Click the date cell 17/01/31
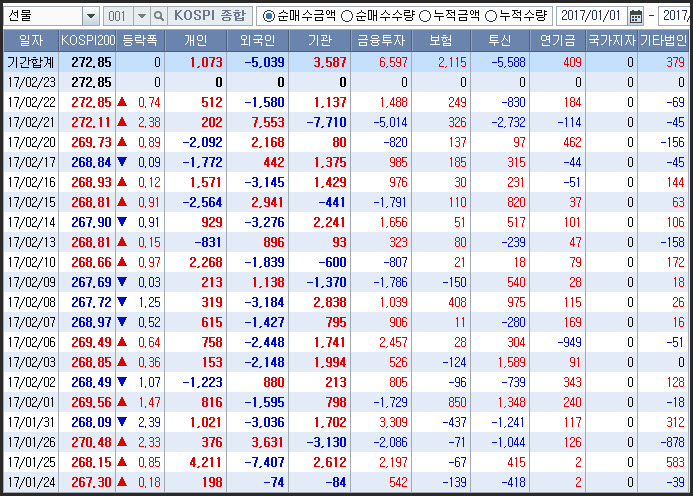 [x=31, y=422]
